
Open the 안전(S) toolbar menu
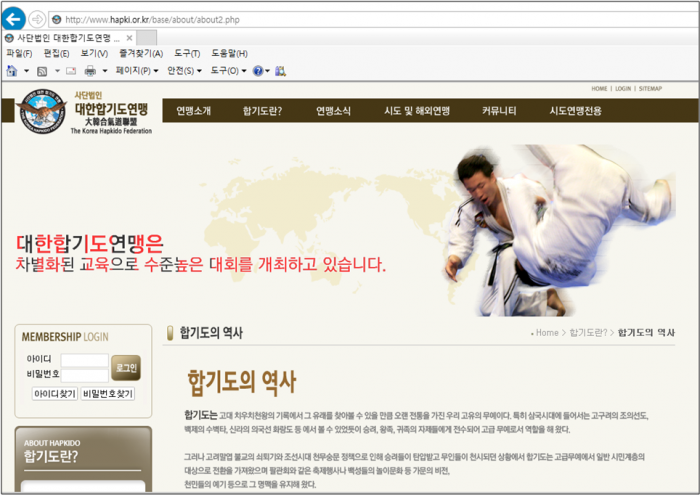click(184, 71)
